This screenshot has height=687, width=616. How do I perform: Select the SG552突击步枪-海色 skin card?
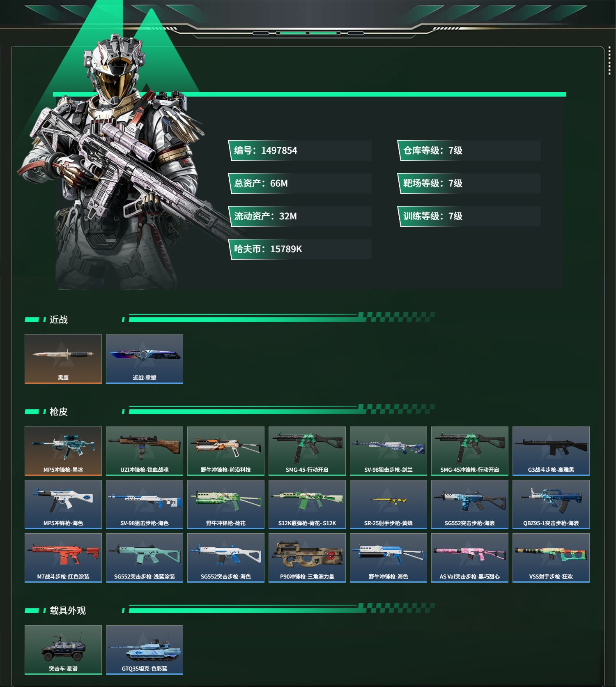tap(226, 558)
